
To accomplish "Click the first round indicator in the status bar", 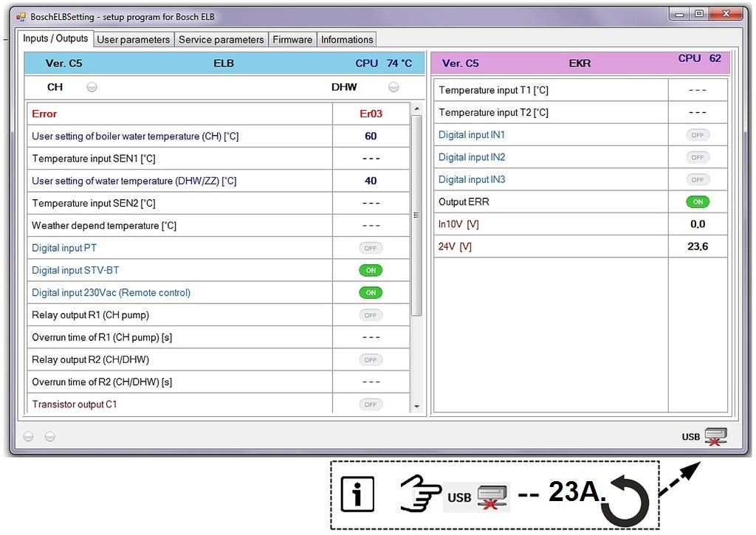I will (x=29, y=437).
